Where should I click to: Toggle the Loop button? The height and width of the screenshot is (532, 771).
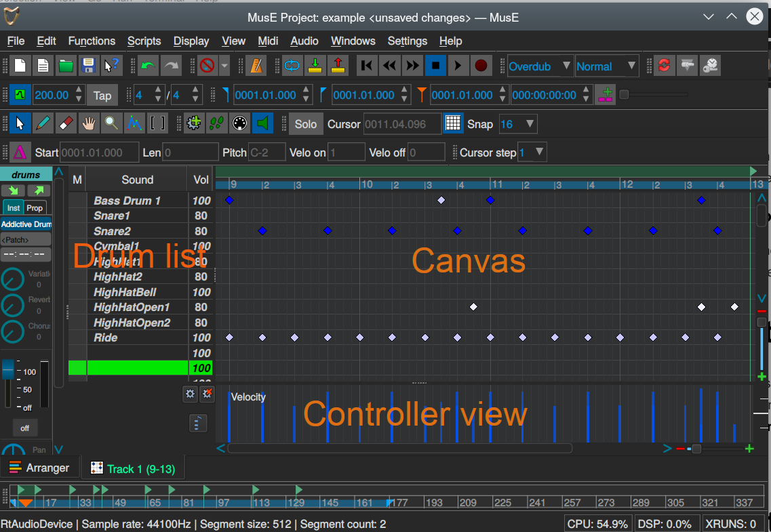pos(292,66)
